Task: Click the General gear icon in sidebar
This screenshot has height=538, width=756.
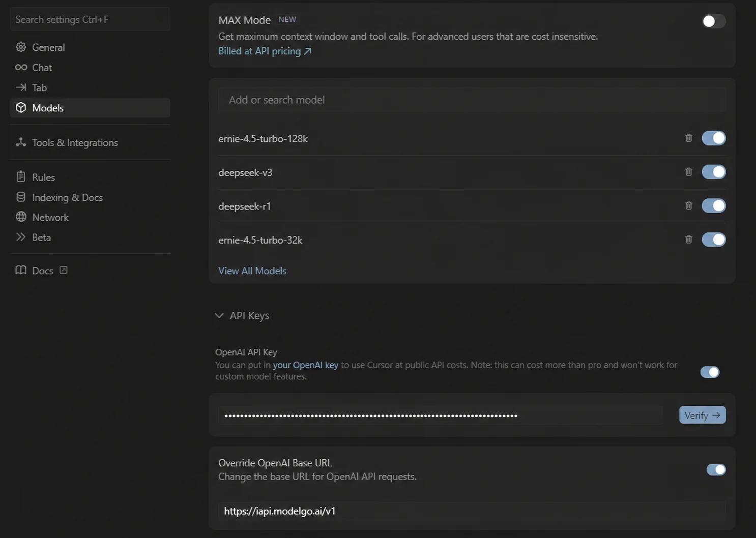Action: 21,47
